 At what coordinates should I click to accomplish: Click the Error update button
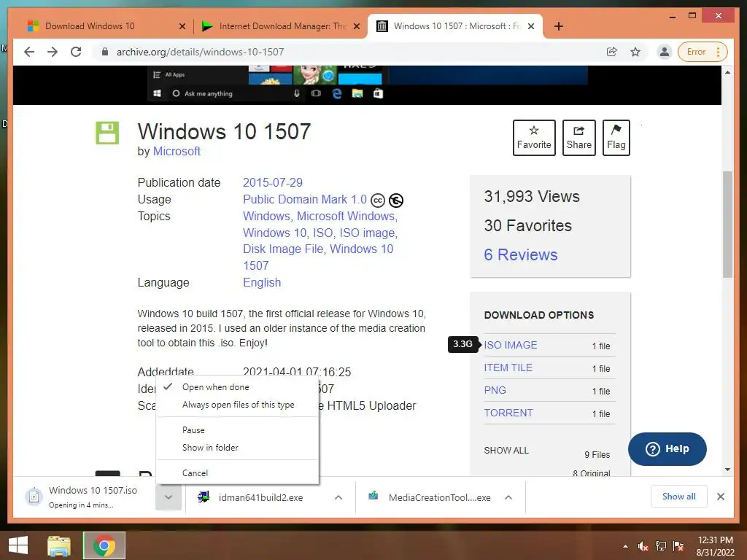tap(701, 52)
